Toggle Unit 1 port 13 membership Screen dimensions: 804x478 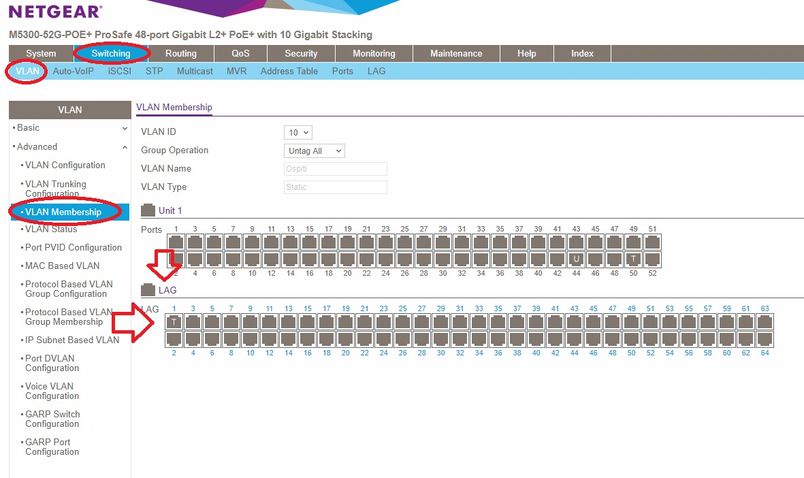(290, 242)
